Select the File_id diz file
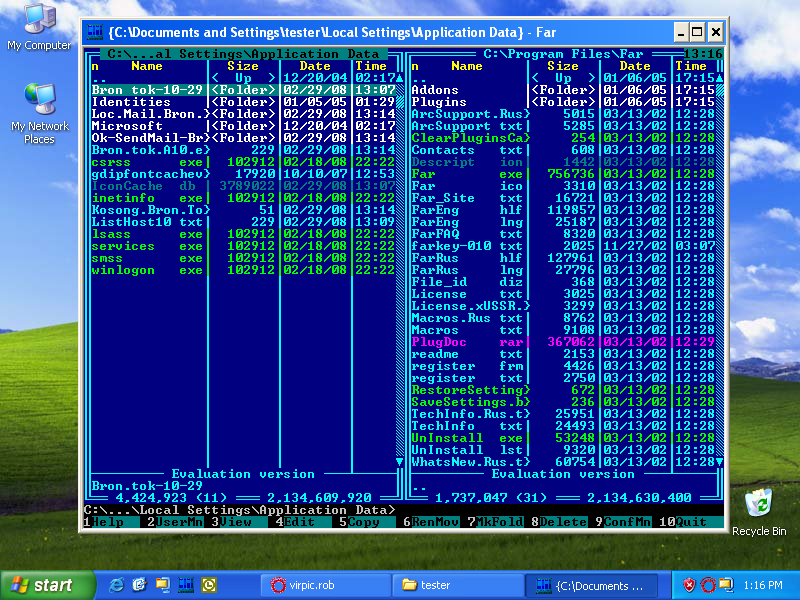800x600 pixels. [x=563, y=282]
